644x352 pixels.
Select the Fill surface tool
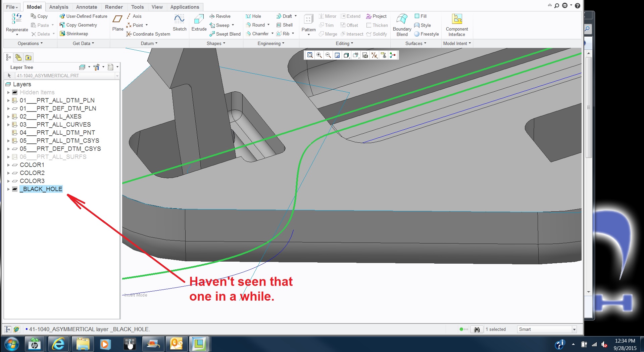tap(420, 16)
